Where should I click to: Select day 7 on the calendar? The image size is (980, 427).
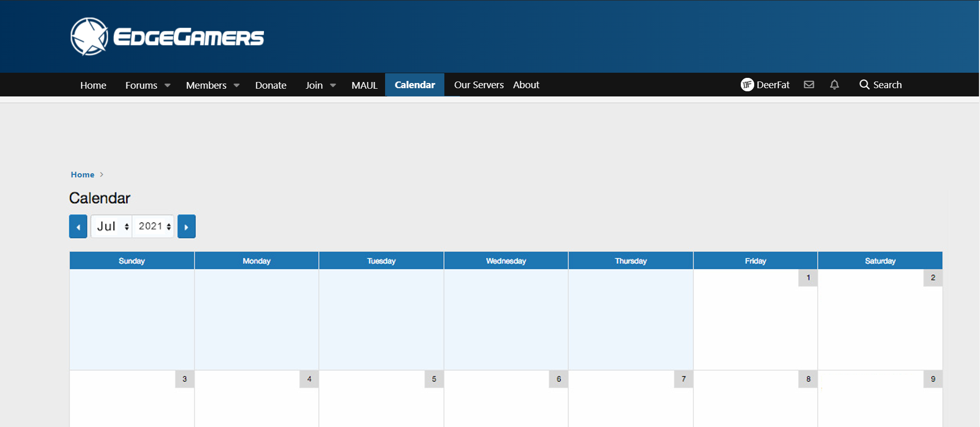click(684, 379)
